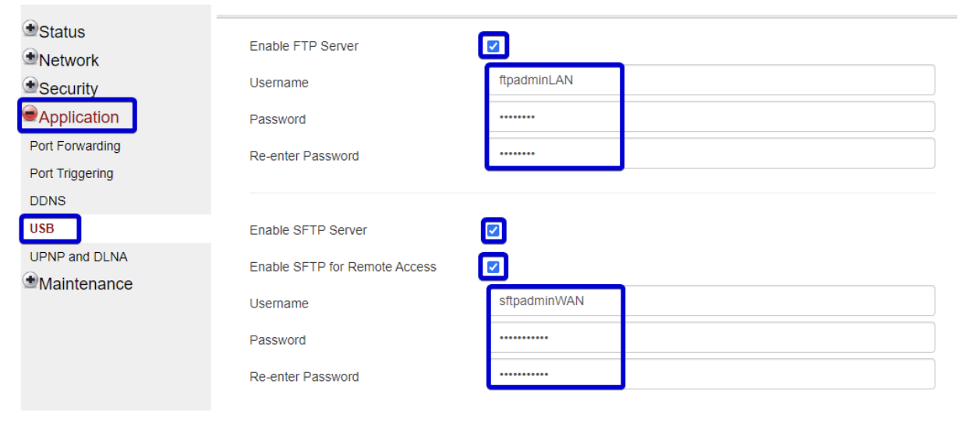
Task: Focus the FTP Password field
Action: pyautogui.click(x=709, y=117)
